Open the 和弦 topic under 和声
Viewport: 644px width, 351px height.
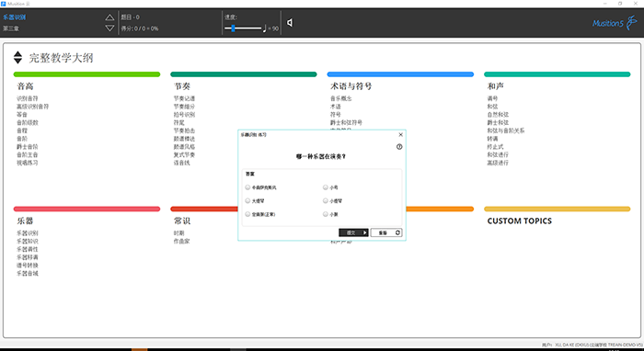pyautogui.click(x=492, y=107)
